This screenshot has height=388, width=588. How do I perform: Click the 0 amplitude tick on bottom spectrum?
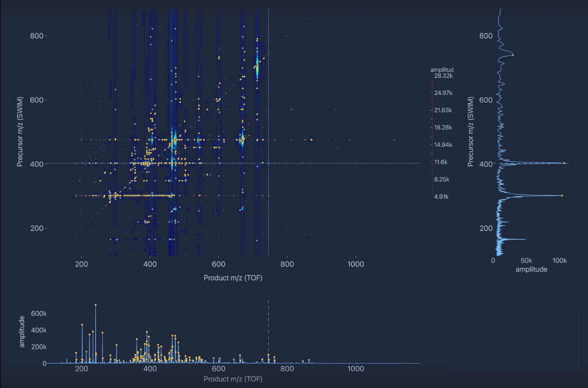tap(44, 363)
